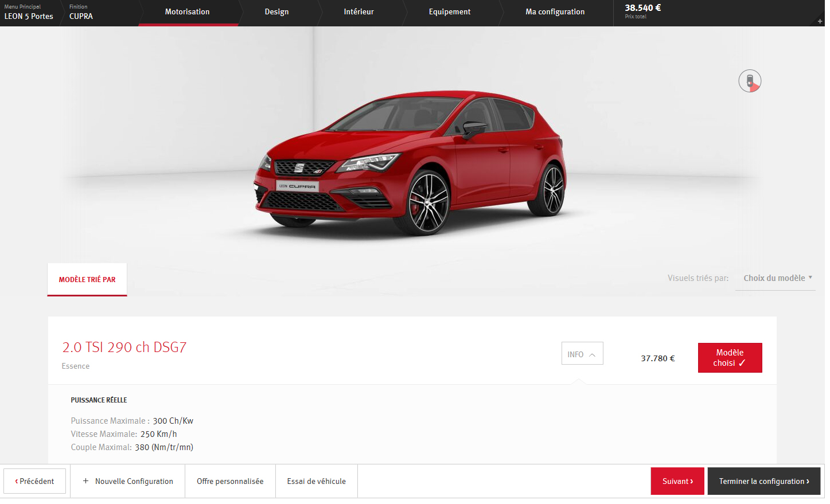This screenshot has width=830, height=504.
Task: Select the Vitesse Maximale 250 Km/h line
Action: coord(124,434)
